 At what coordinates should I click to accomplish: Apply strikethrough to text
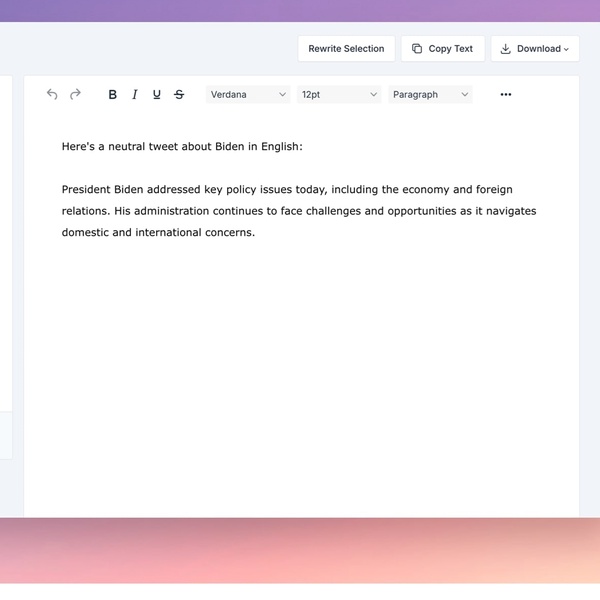point(179,94)
